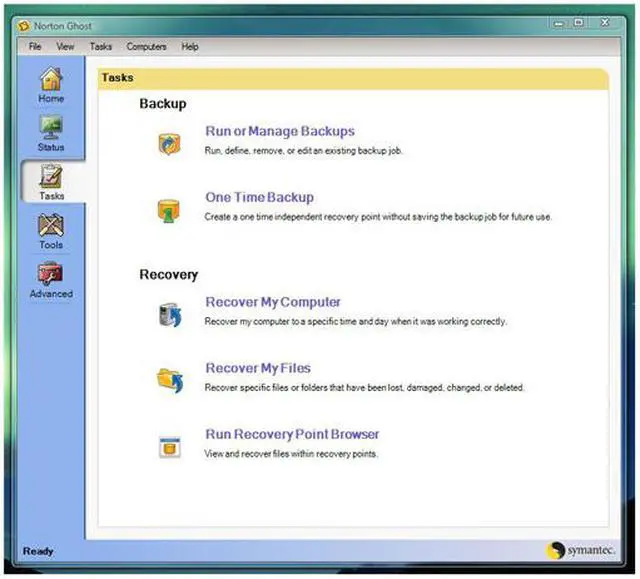Click 'View and recover files within recovery points' text
This screenshot has width=640, height=579.
click(x=291, y=454)
